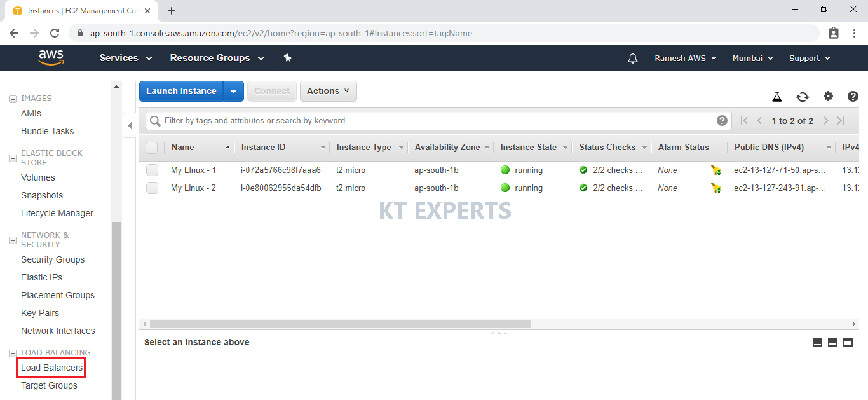Go to the first page of results
Screen dimensions: 868x400
pyautogui.click(x=744, y=121)
